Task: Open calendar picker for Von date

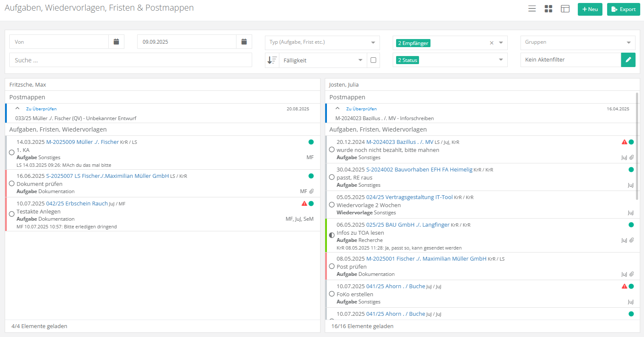Action: click(116, 42)
